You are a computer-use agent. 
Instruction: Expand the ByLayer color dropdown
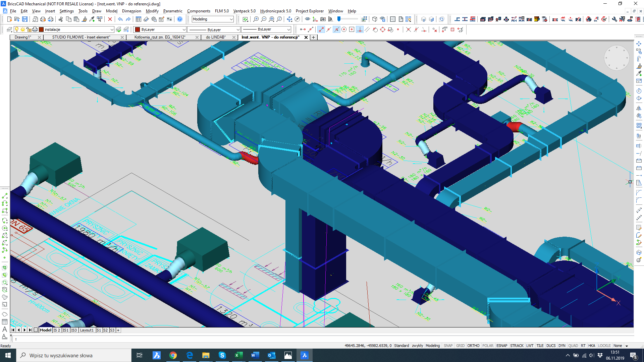184,29
